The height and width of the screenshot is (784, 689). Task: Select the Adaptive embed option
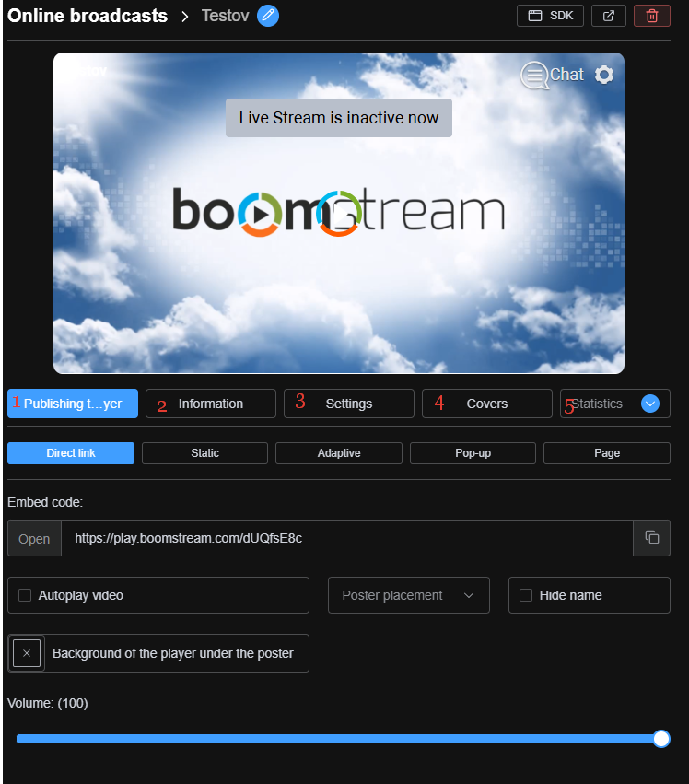[x=339, y=453]
